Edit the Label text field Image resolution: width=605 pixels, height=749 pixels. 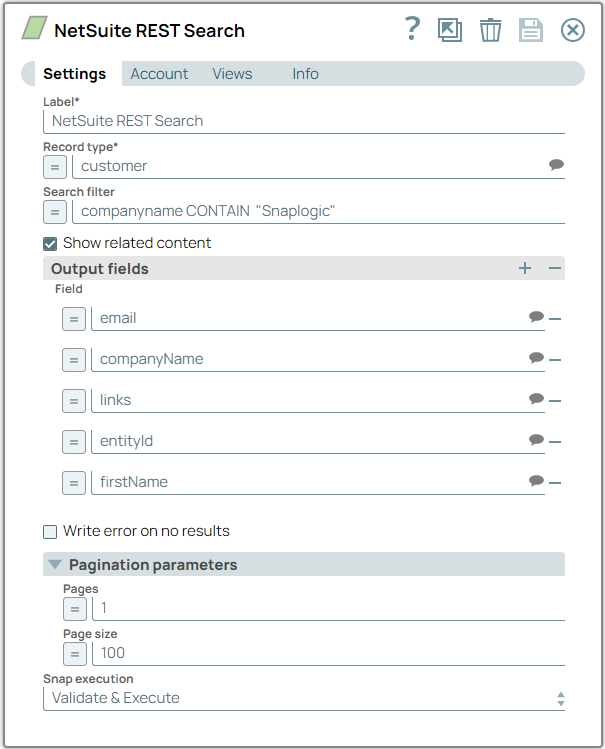click(304, 121)
